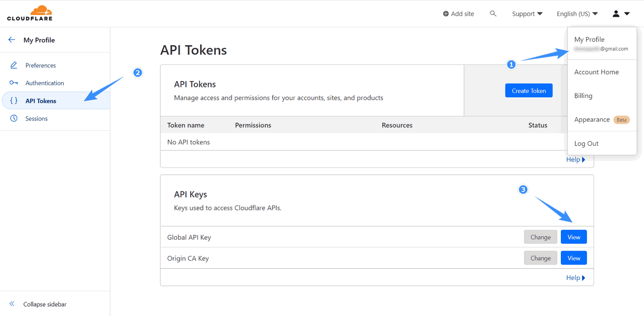644x316 pixels.
Task: Open Authentication in the sidebar
Action: 45,83
